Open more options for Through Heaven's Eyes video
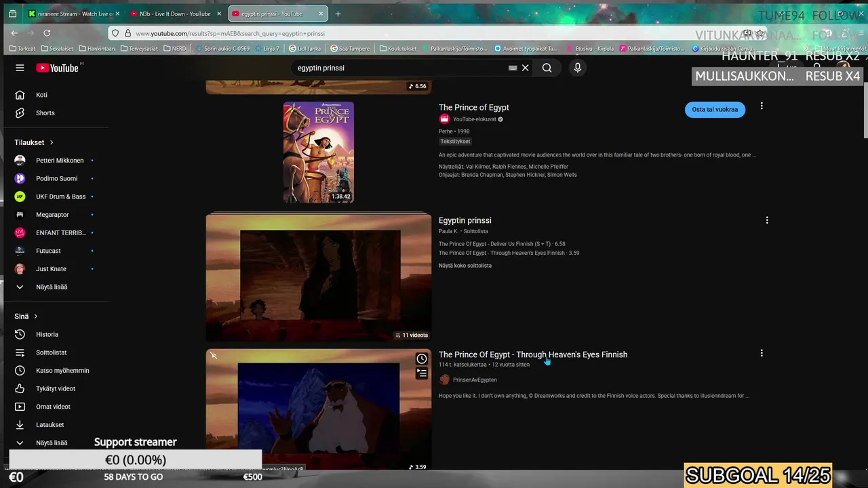This screenshot has width=868, height=488. (762, 353)
